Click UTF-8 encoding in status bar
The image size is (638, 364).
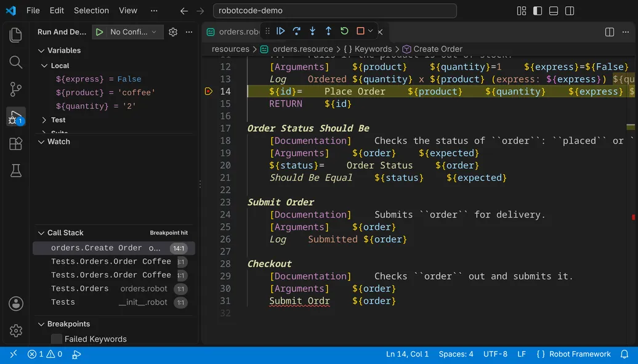point(495,354)
